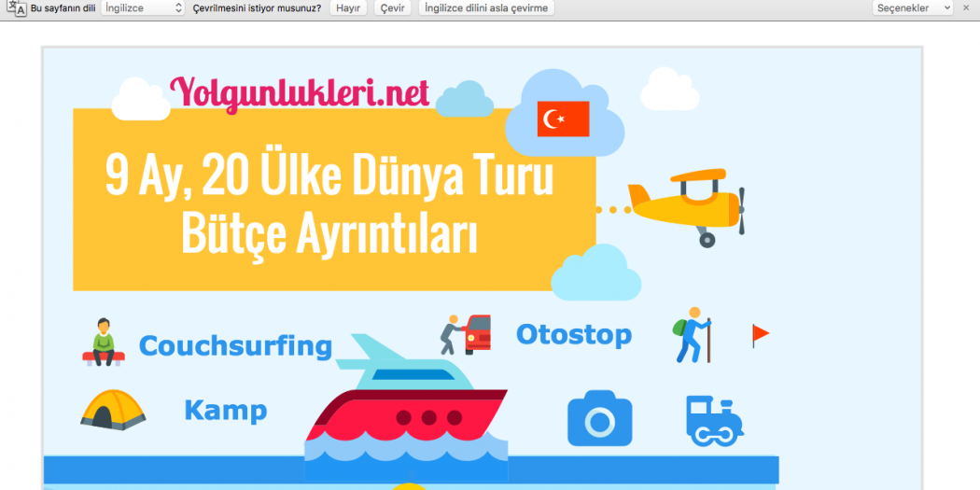Viewport: 980px width, 490px height.
Task: Click the Kamp label
Action: [225, 411]
